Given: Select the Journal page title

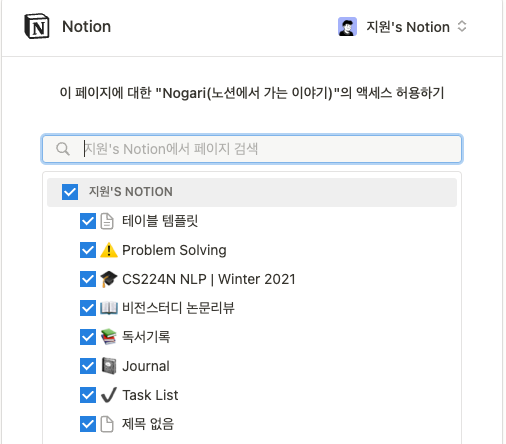Looking at the screenshot, I should (x=146, y=366).
